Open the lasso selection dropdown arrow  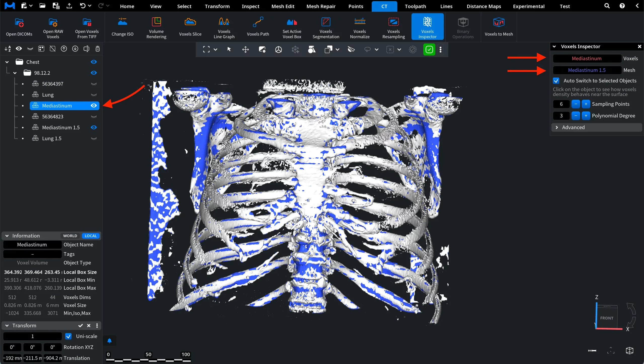tap(377, 50)
